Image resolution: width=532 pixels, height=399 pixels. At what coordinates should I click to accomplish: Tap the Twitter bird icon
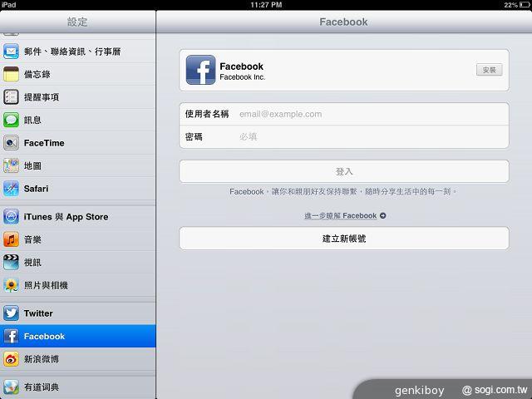point(11,313)
